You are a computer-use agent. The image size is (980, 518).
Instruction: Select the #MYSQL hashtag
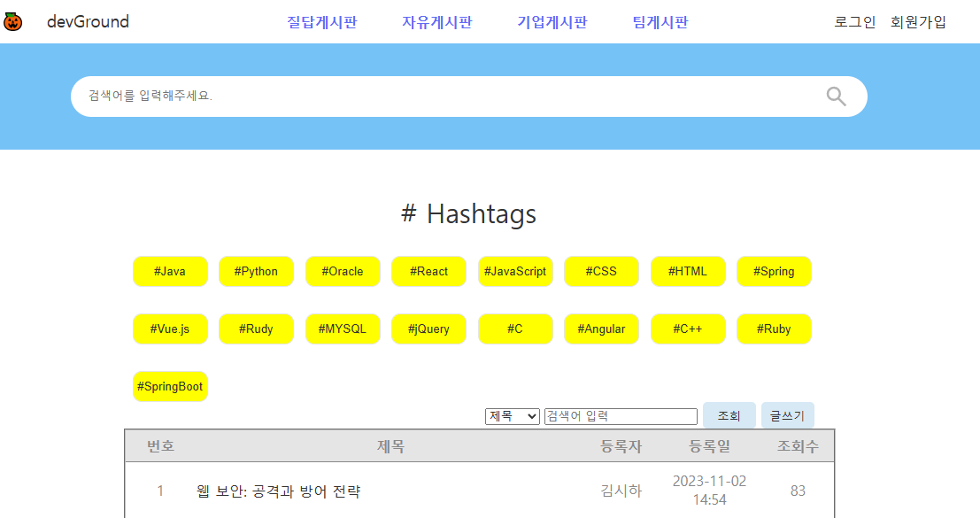click(x=343, y=329)
